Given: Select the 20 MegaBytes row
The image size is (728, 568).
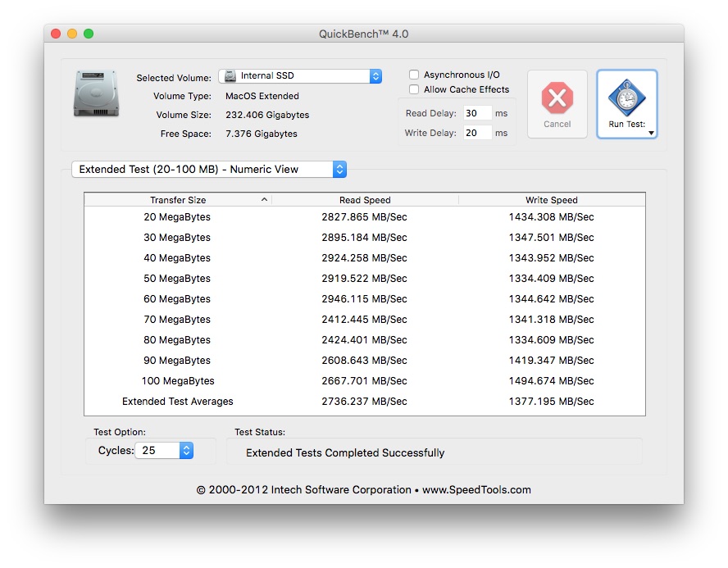Looking at the screenshot, I should click(365, 217).
